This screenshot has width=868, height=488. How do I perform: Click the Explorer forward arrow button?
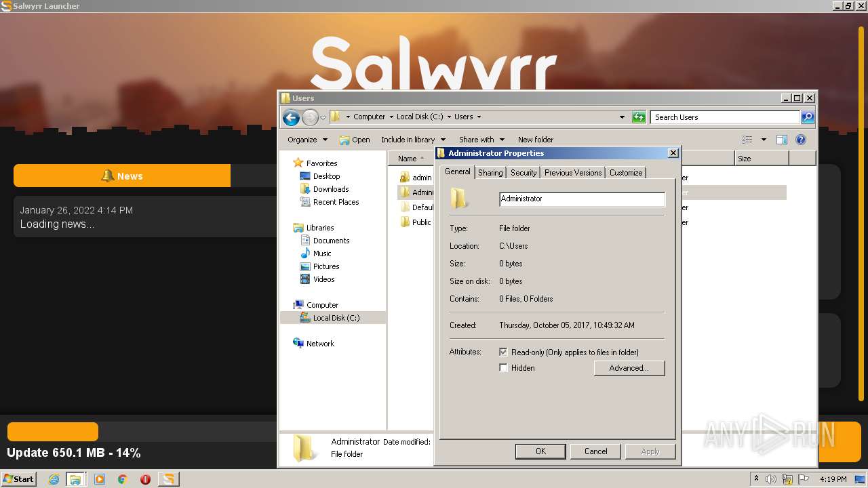coord(310,117)
